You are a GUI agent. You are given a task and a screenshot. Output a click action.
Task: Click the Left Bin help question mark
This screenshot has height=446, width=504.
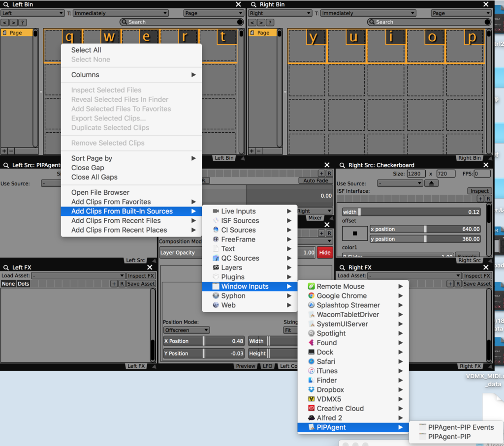tap(22, 23)
